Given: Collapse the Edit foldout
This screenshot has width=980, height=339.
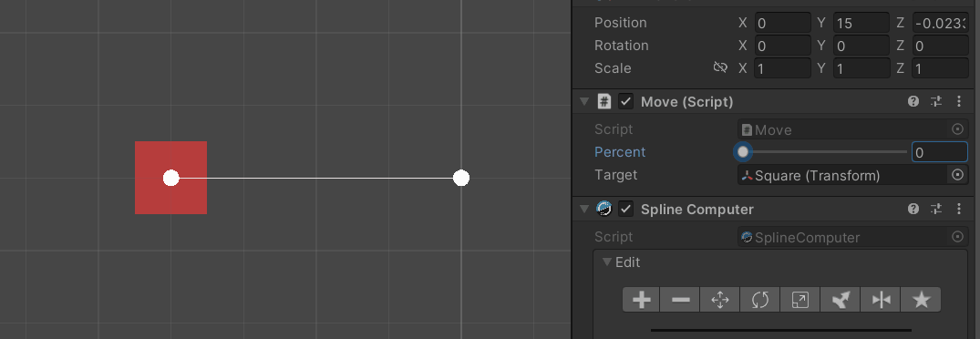Looking at the screenshot, I should point(606,262).
